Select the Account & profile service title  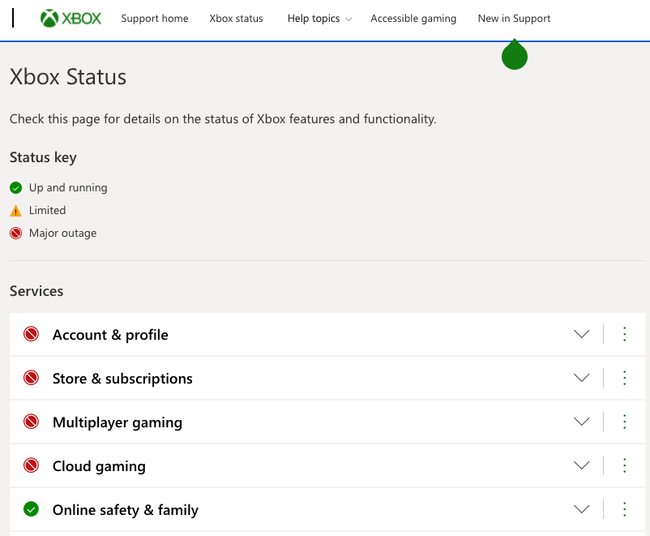tap(110, 335)
